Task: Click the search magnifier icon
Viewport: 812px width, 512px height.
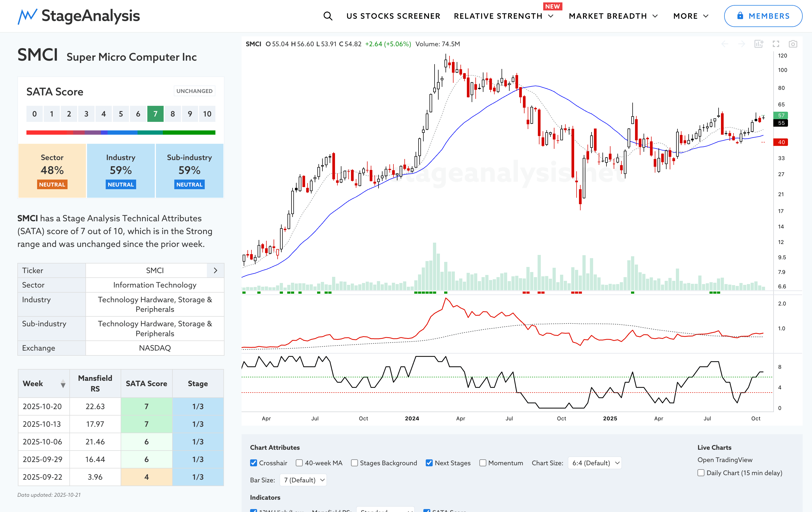Action: click(328, 16)
